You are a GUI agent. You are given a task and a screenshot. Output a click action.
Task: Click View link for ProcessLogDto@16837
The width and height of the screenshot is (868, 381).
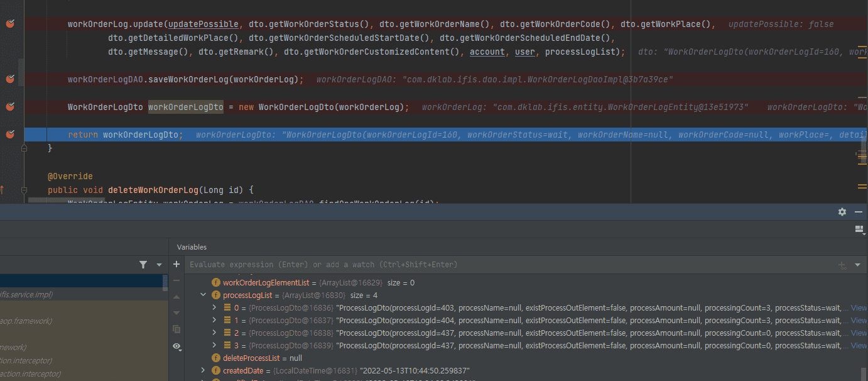tap(859, 320)
